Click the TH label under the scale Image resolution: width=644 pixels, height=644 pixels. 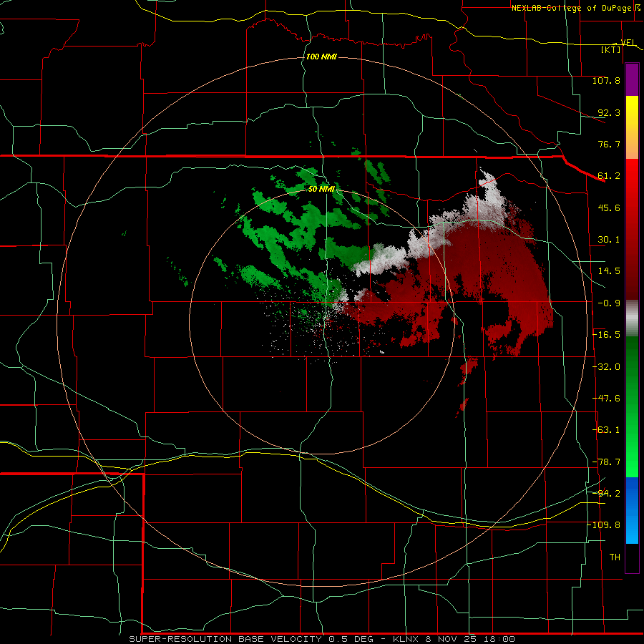pos(615,557)
